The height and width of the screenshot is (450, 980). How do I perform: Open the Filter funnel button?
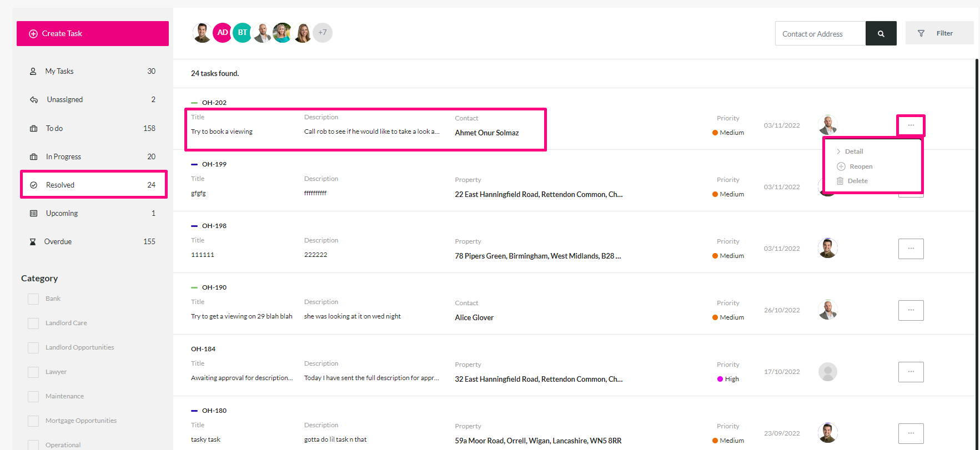[x=939, y=33]
